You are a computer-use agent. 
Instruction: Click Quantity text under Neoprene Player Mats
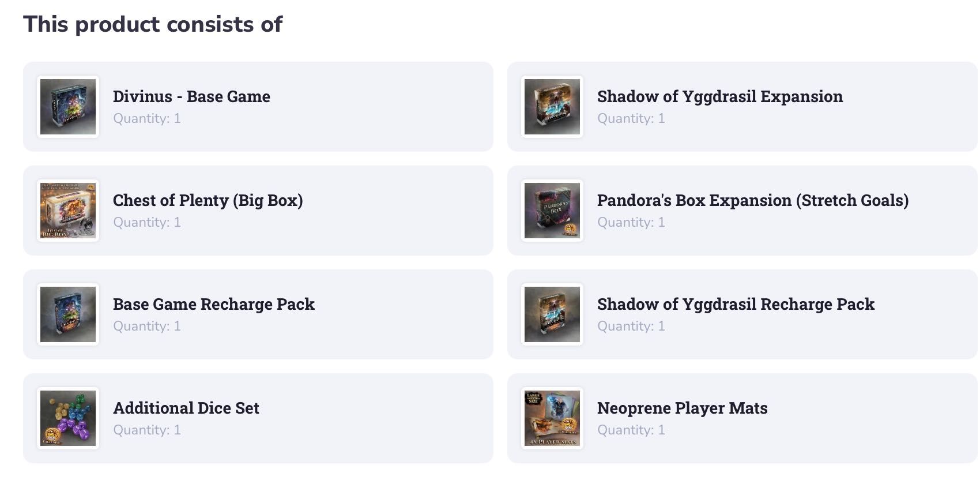click(x=631, y=430)
